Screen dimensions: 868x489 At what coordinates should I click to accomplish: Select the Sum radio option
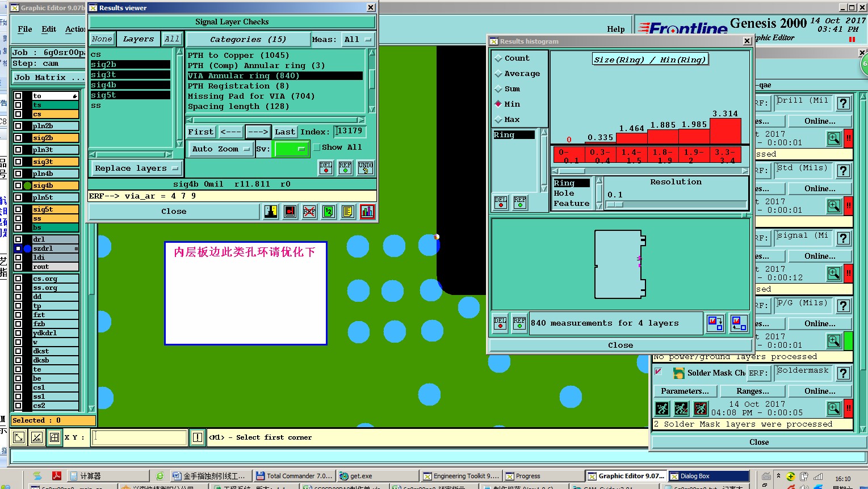tap(498, 89)
